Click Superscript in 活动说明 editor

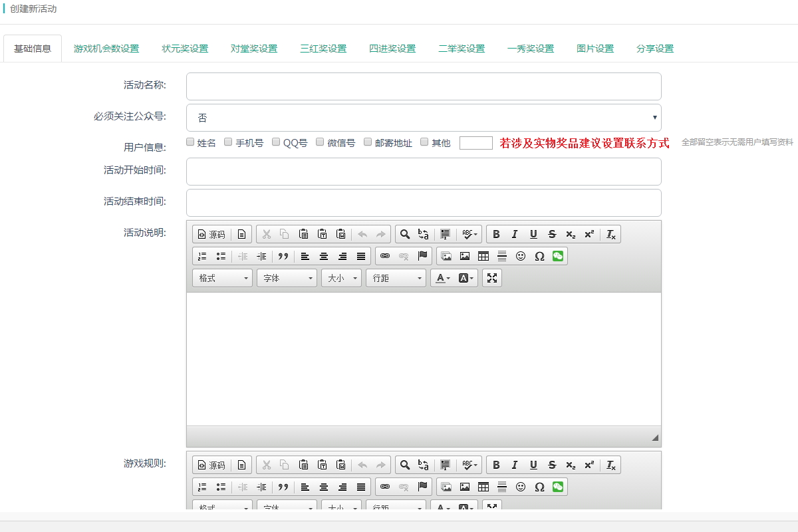pyautogui.click(x=589, y=234)
